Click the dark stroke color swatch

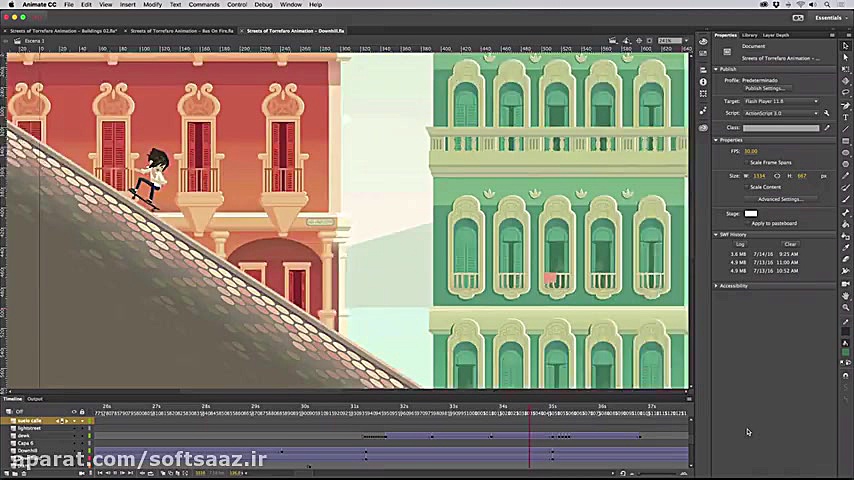coord(845,332)
